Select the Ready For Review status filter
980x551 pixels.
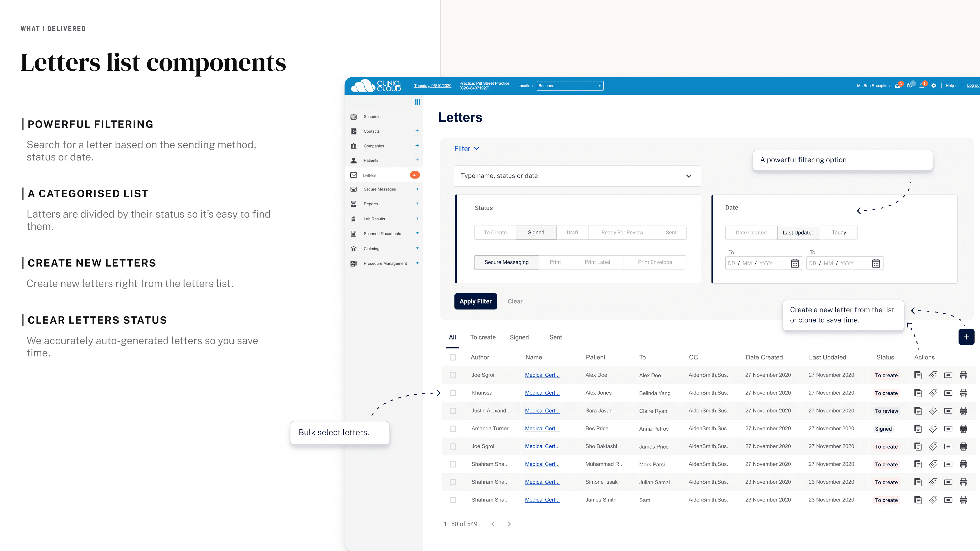(622, 233)
